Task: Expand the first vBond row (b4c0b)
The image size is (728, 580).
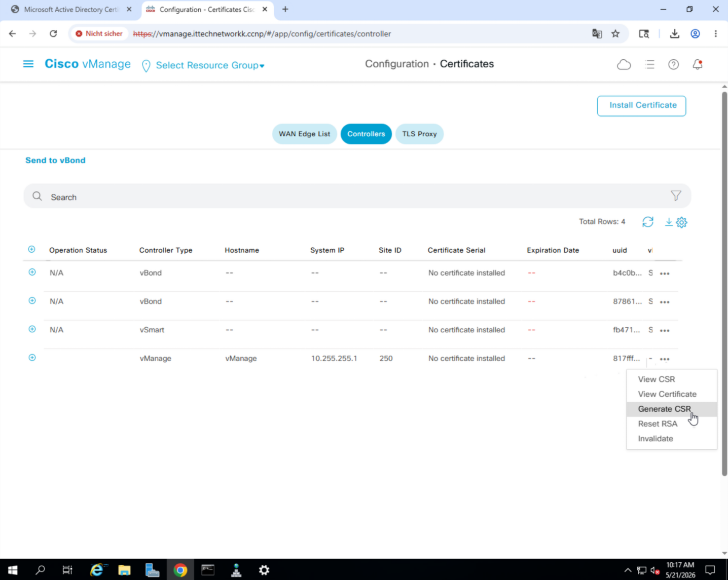Action: 32,272
